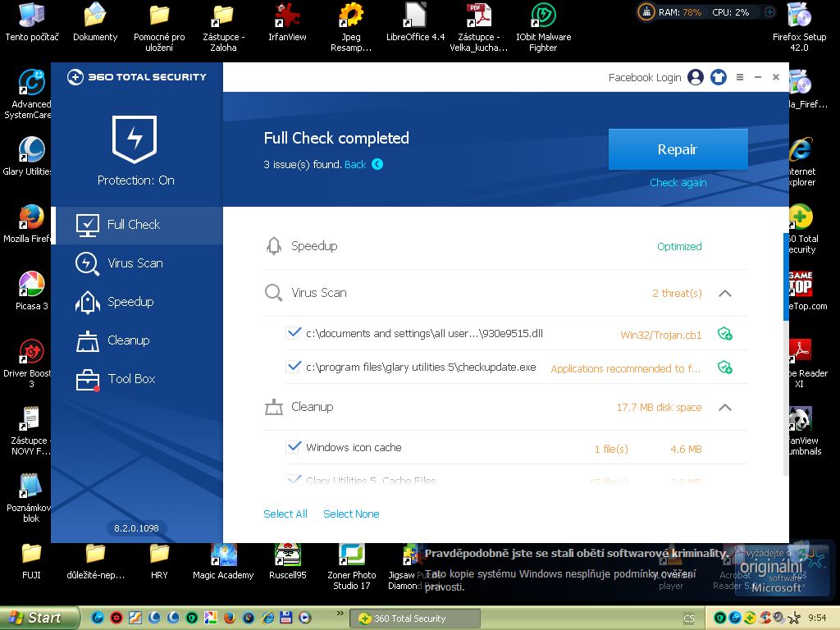Click the Repair button
The height and width of the screenshot is (630, 840).
point(678,149)
